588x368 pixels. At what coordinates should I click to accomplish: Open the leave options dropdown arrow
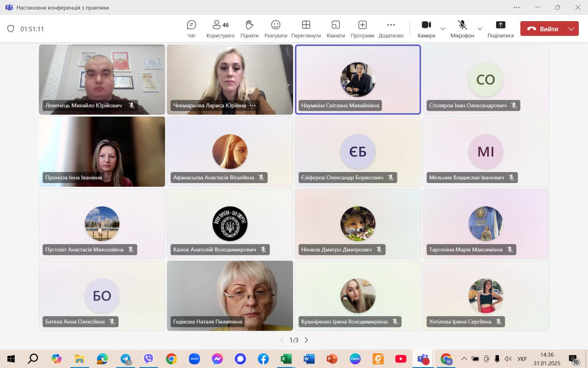pyautogui.click(x=571, y=29)
